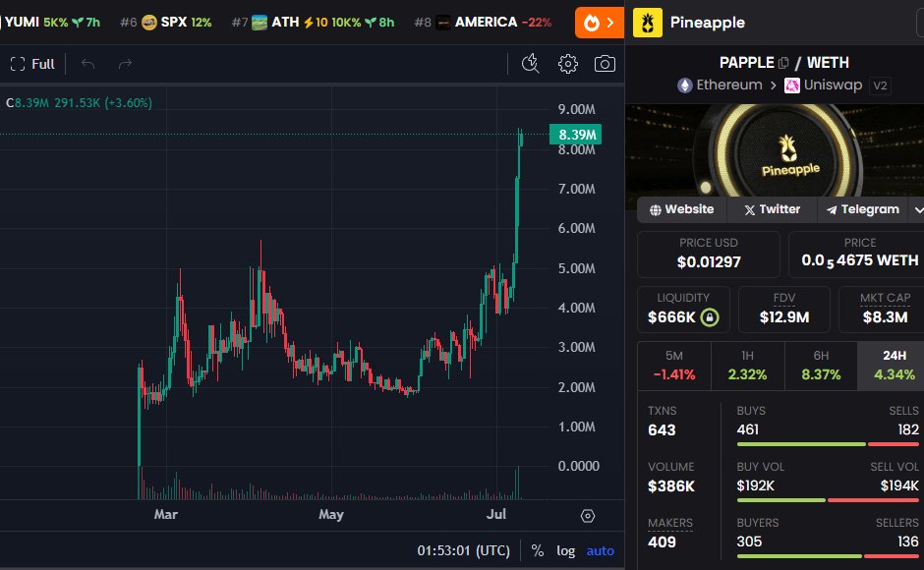The width and height of the screenshot is (924, 570).
Task: Click the PAPPLE / WETH pair title
Action: point(783,63)
